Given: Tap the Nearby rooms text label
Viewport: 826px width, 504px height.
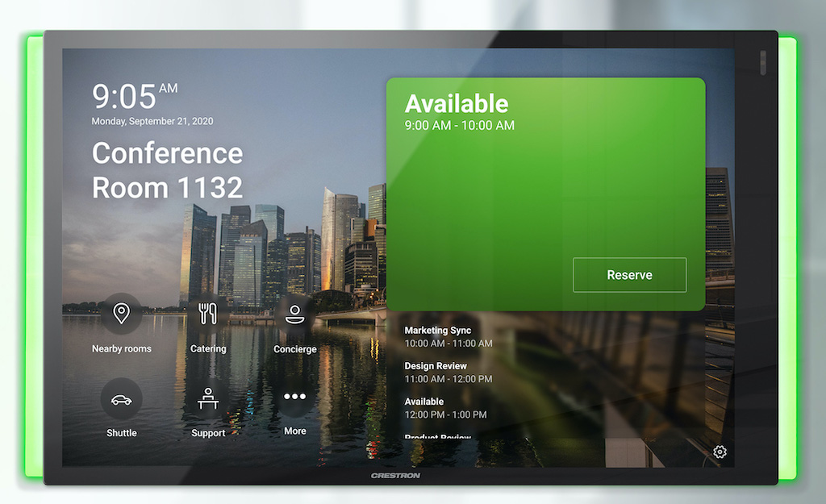Looking at the screenshot, I should click(122, 349).
